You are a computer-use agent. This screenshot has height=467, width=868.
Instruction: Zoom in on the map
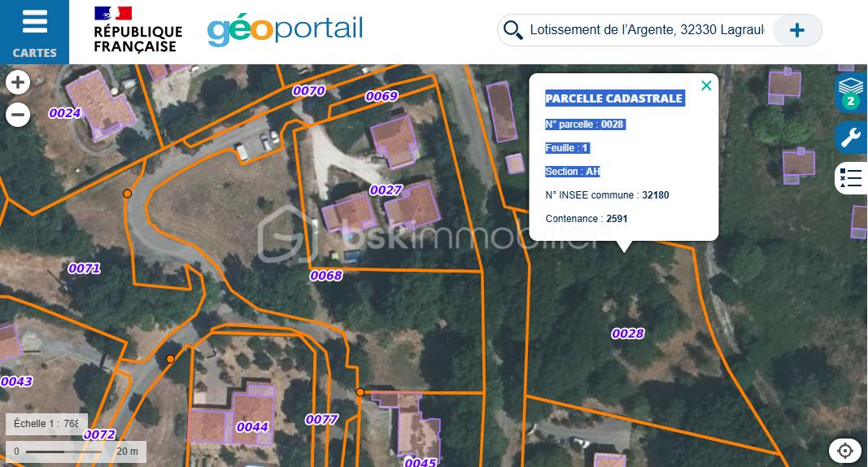pos(18,82)
